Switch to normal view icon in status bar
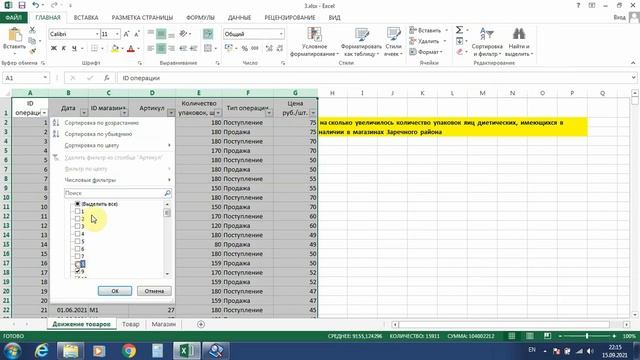Screen dimensions: 640x360 click(511, 336)
